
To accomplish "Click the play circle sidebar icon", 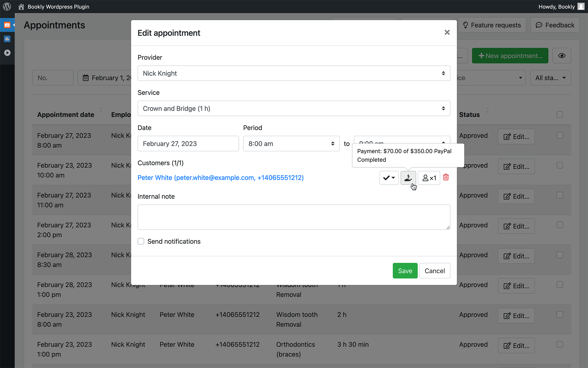I will (7, 53).
